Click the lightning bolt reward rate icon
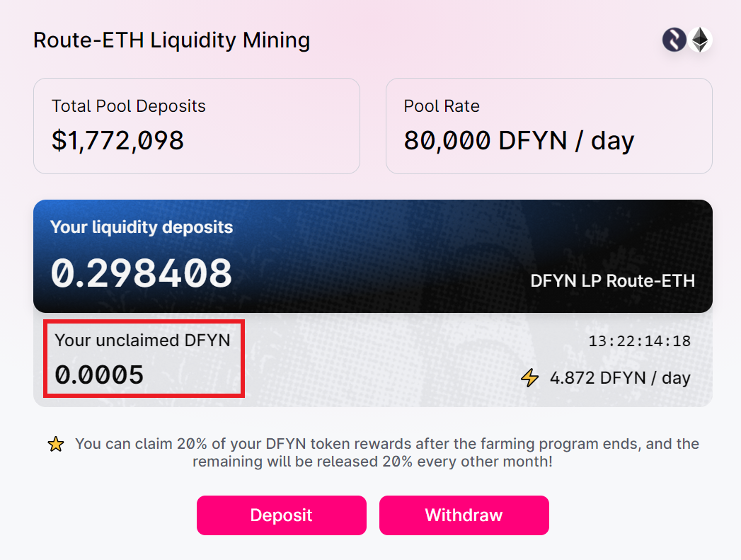 point(529,378)
